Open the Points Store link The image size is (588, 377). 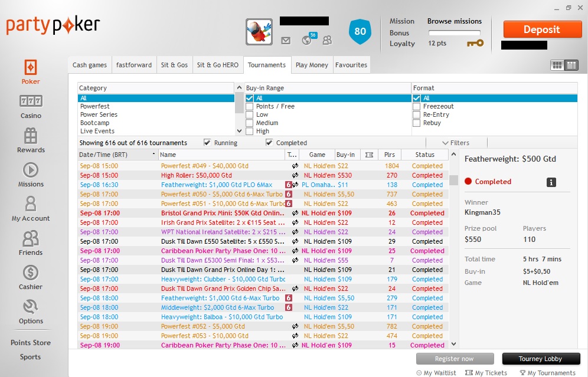31,343
